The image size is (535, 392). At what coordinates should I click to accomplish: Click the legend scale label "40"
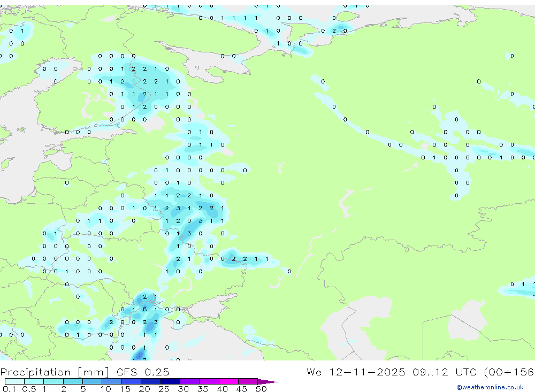223,389
